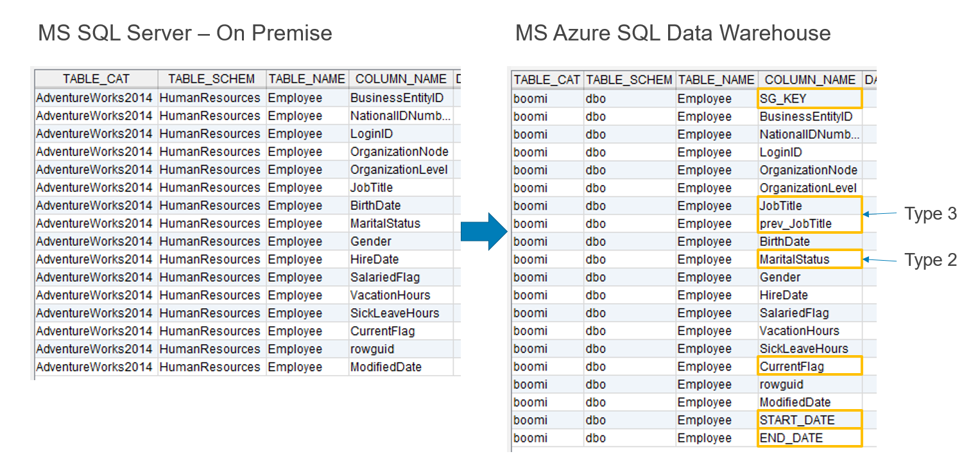The height and width of the screenshot is (472, 980).
Task: Select CurrentFlag in the Azure table
Action: click(809, 367)
